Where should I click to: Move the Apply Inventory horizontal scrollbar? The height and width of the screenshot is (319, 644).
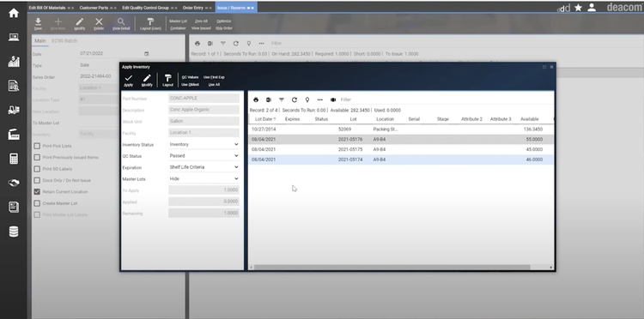[x=392, y=268]
